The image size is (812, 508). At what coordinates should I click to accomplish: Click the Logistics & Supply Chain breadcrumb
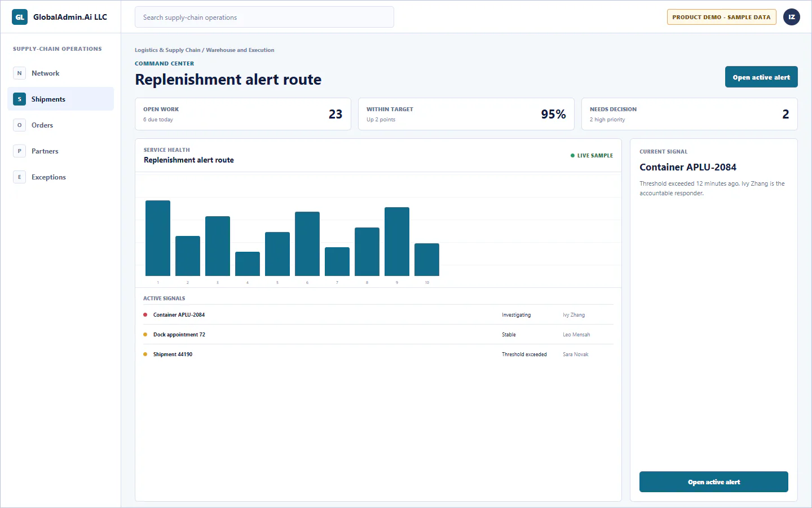click(x=167, y=50)
